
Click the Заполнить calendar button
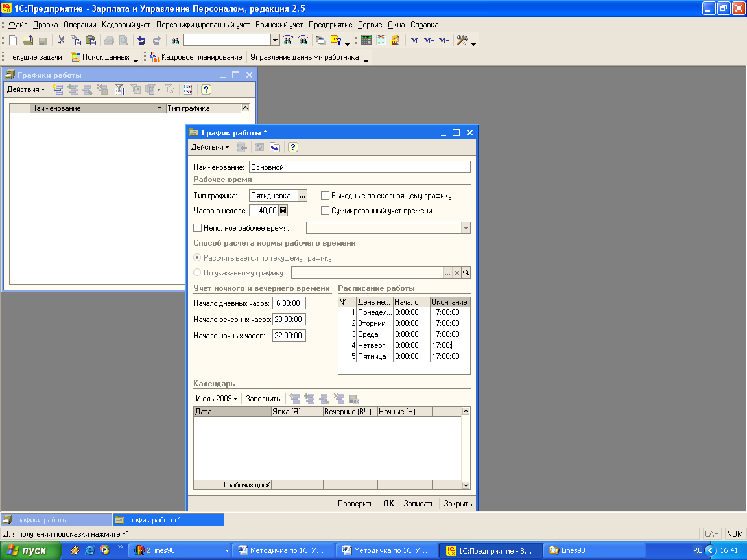pyautogui.click(x=263, y=399)
